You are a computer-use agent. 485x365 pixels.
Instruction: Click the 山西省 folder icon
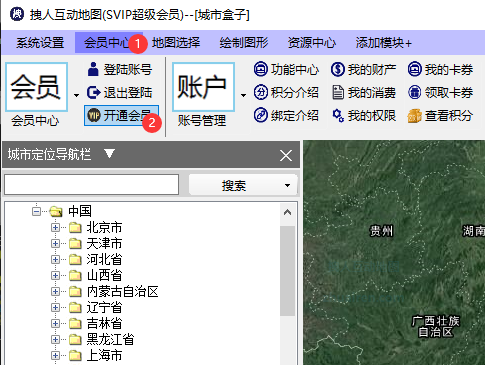(75, 275)
